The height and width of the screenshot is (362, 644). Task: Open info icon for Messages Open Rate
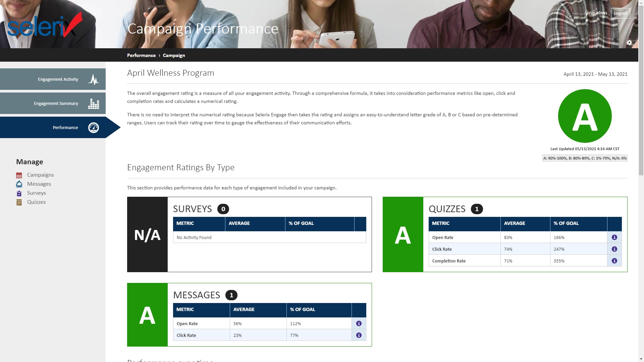tap(359, 323)
